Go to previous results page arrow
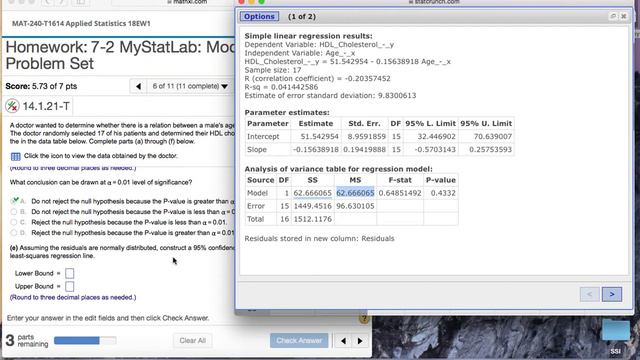The height and width of the screenshot is (360, 640). tap(589, 294)
